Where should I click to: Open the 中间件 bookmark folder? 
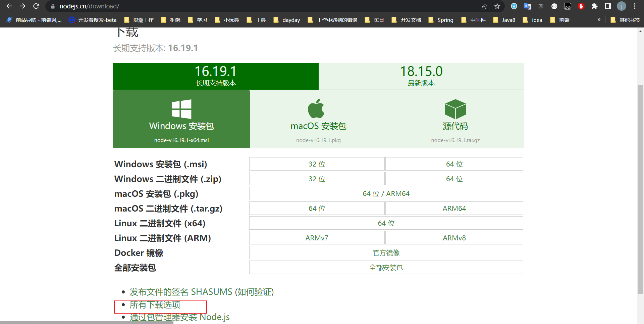[x=473, y=20]
